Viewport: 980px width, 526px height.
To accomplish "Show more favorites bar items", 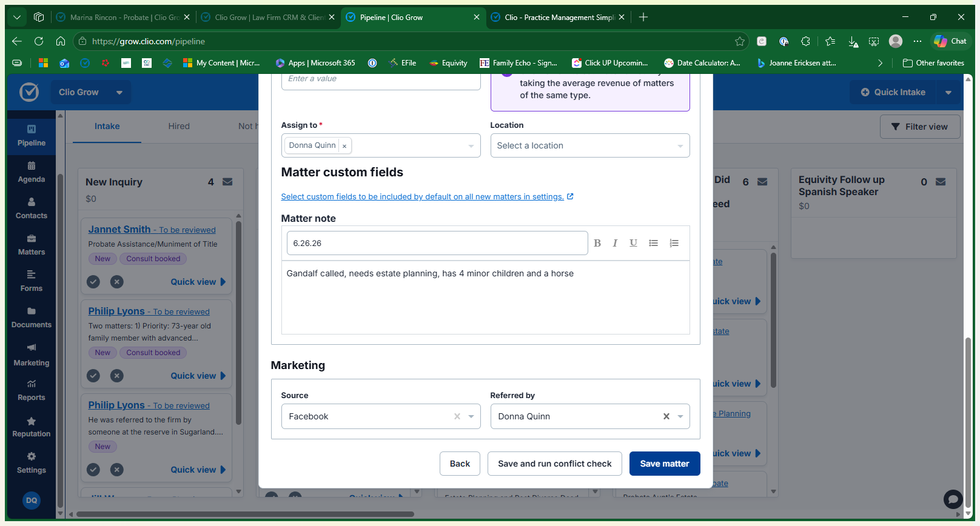I will pyautogui.click(x=881, y=63).
